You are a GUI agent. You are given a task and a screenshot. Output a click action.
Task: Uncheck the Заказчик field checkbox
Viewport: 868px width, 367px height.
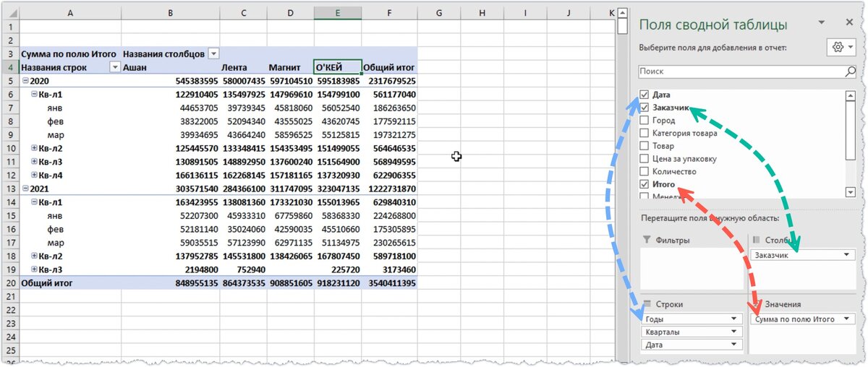(644, 108)
